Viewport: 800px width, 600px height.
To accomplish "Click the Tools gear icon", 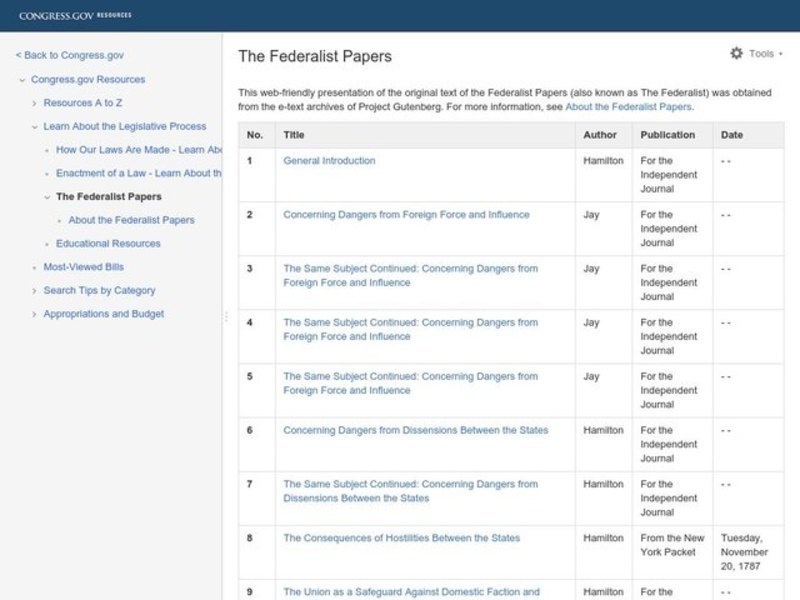I will click(x=737, y=54).
